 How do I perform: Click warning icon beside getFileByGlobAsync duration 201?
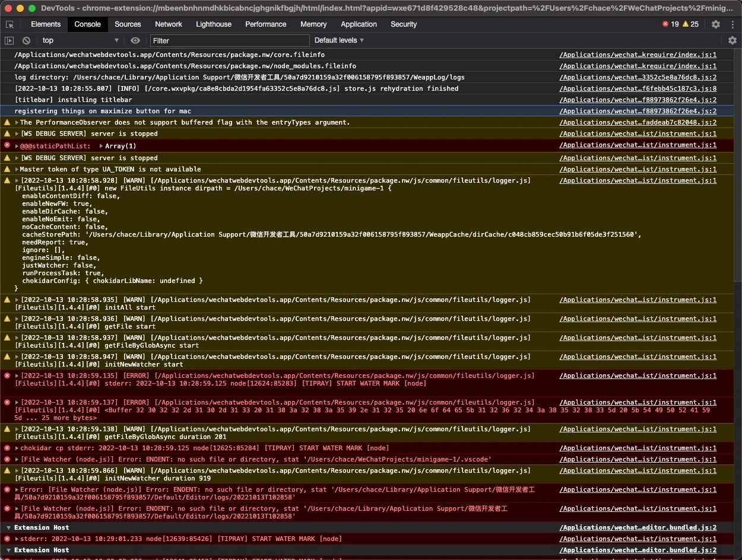[x=7, y=429]
